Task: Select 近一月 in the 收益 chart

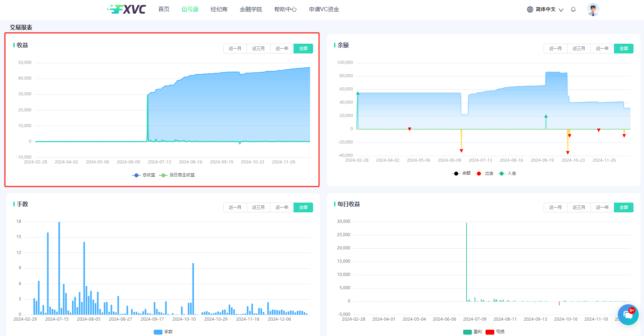Action: click(235, 49)
